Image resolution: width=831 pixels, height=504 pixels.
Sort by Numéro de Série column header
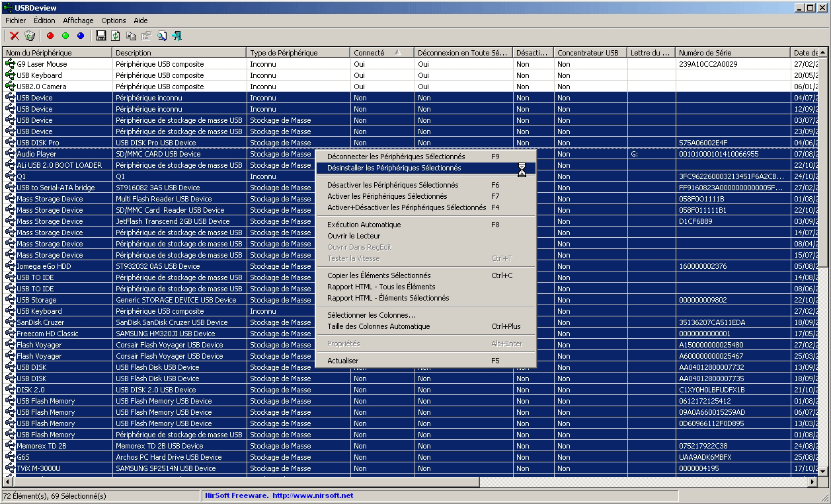point(733,53)
